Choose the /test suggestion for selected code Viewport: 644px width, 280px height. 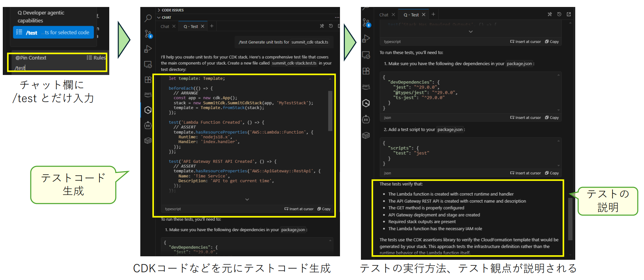[x=53, y=32]
